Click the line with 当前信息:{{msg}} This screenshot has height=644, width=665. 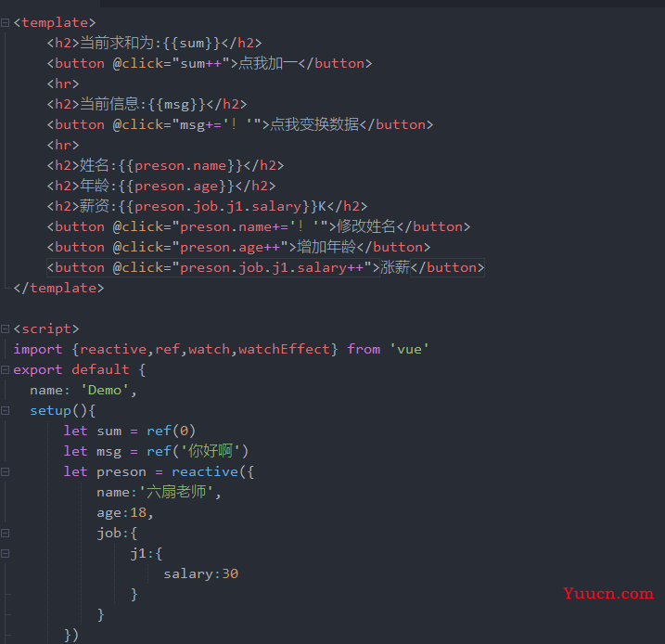click(x=147, y=104)
